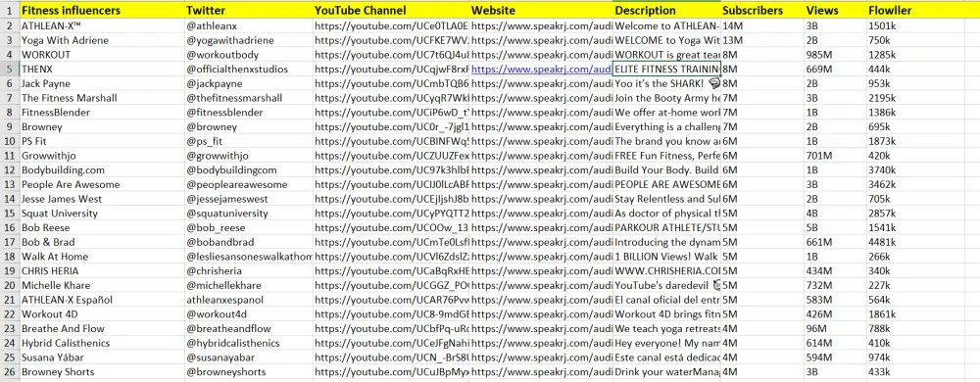Click the 96M views cell
This screenshot has width=980, height=382.
pos(836,328)
